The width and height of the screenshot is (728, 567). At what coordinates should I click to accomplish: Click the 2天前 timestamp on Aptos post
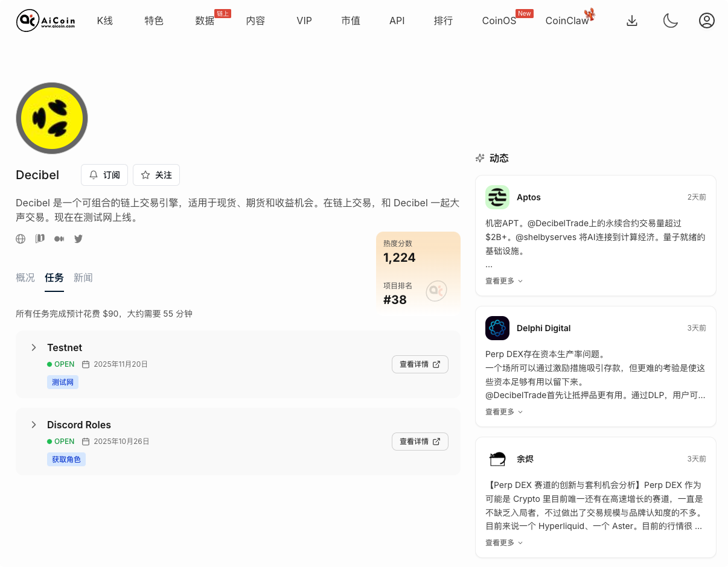pyautogui.click(x=697, y=197)
